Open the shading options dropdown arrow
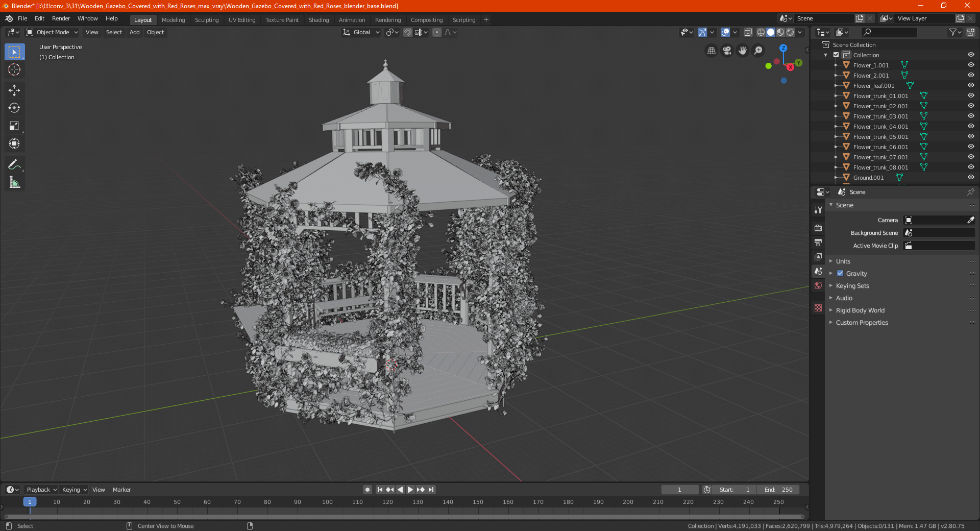980x531 pixels. 800,32
